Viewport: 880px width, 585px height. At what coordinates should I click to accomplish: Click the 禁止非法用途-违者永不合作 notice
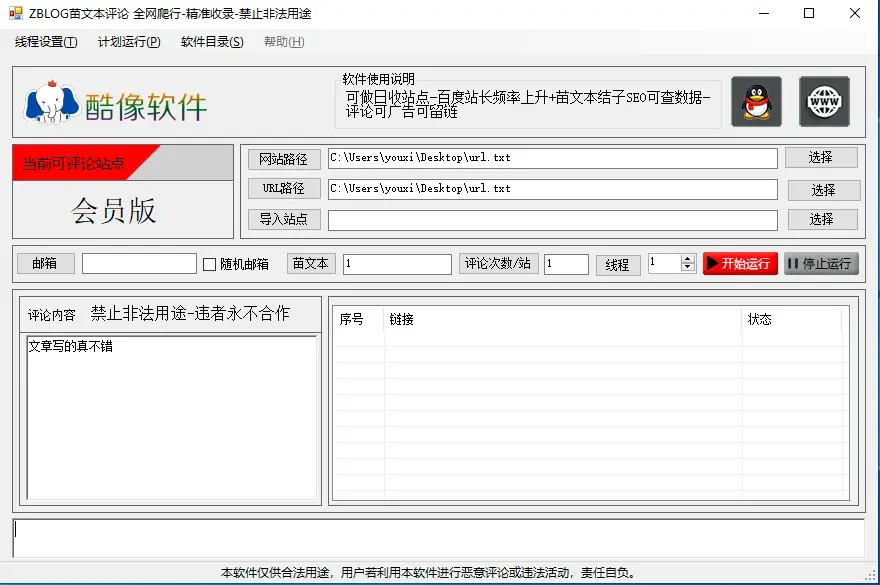(x=190, y=313)
